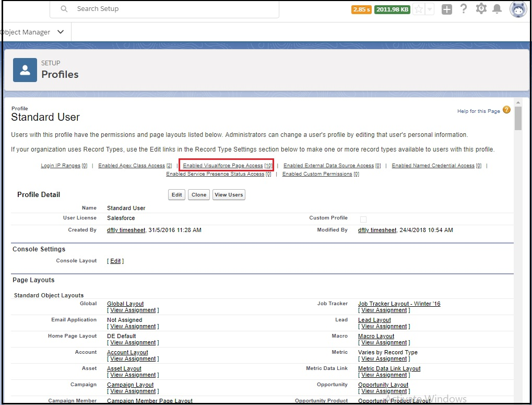Select the Standard User profile heading
The image size is (532, 405).
(x=45, y=117)
